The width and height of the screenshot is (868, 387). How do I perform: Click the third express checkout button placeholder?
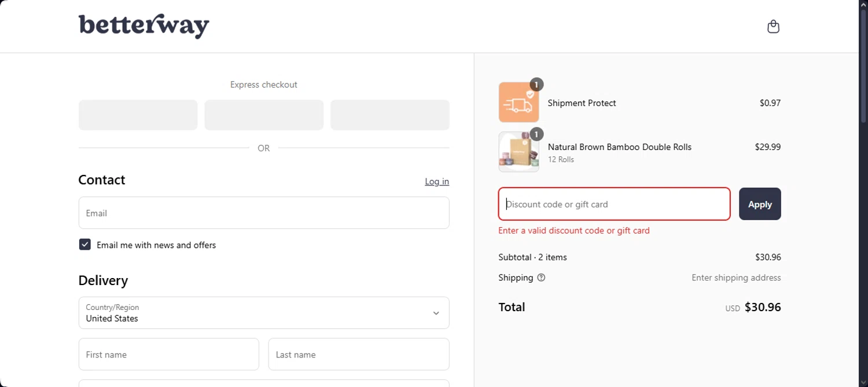[390, 115]
